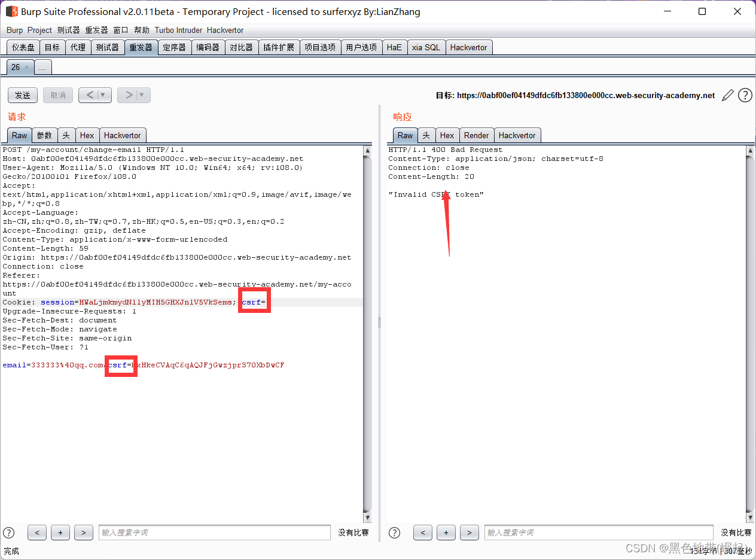The height and width of the screenshot is (560, 756).
Task: Click the Content-Type: application/json response header
Action: coord(496,159)
